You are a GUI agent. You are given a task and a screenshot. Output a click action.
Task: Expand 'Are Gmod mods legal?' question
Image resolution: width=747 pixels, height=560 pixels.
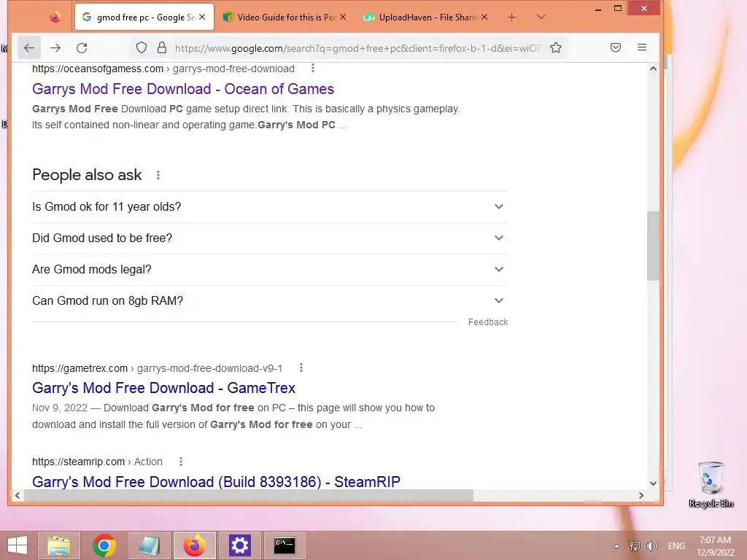click(270, 270)
